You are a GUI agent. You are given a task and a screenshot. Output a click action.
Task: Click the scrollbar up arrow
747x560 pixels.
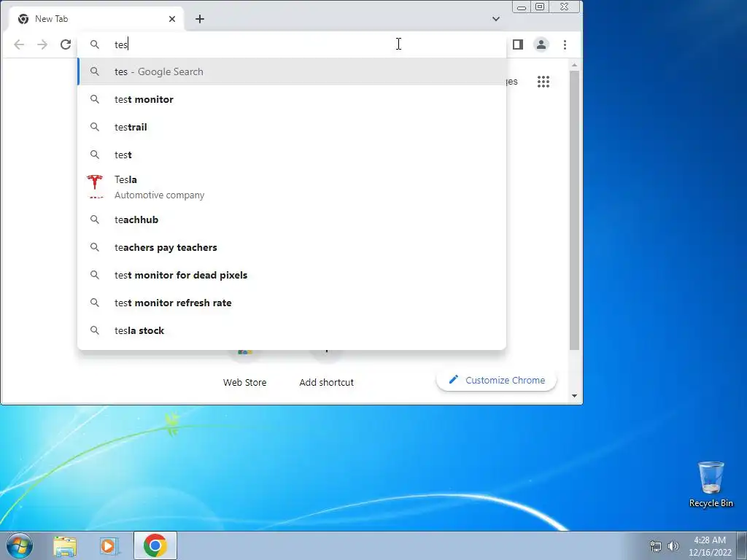pyautogui.click(x=574, y=65)
